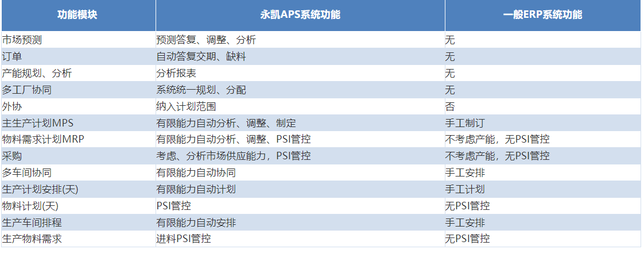Click the 预测答复、调整、分析 cell
The height and width of the screenshot is (253, 644).
pos(300,40)
